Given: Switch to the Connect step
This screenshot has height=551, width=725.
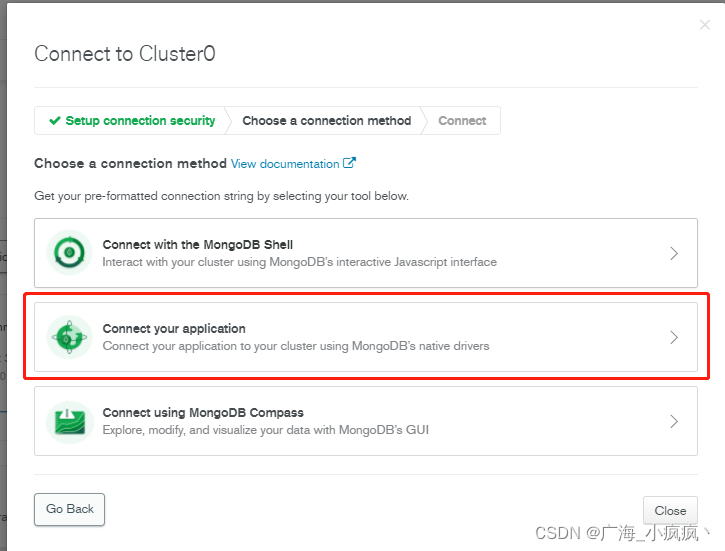Looking at the screenshot, I should pyautogui.click(x=462, y=121).
